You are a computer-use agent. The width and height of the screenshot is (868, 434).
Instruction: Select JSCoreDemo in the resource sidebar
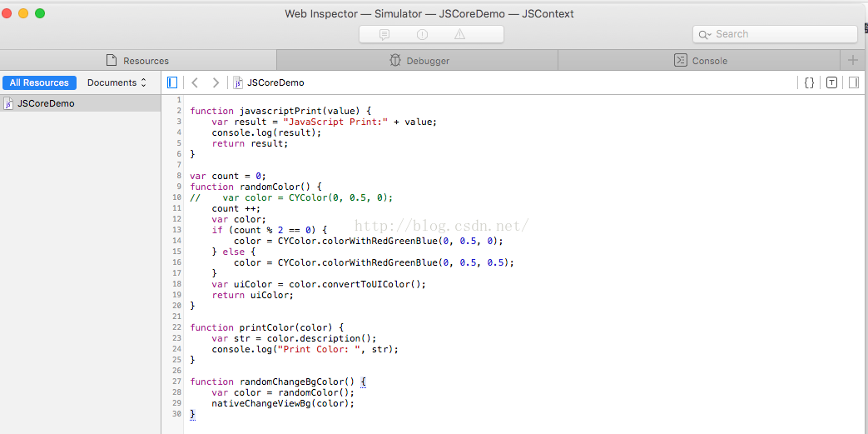[80, 103]
